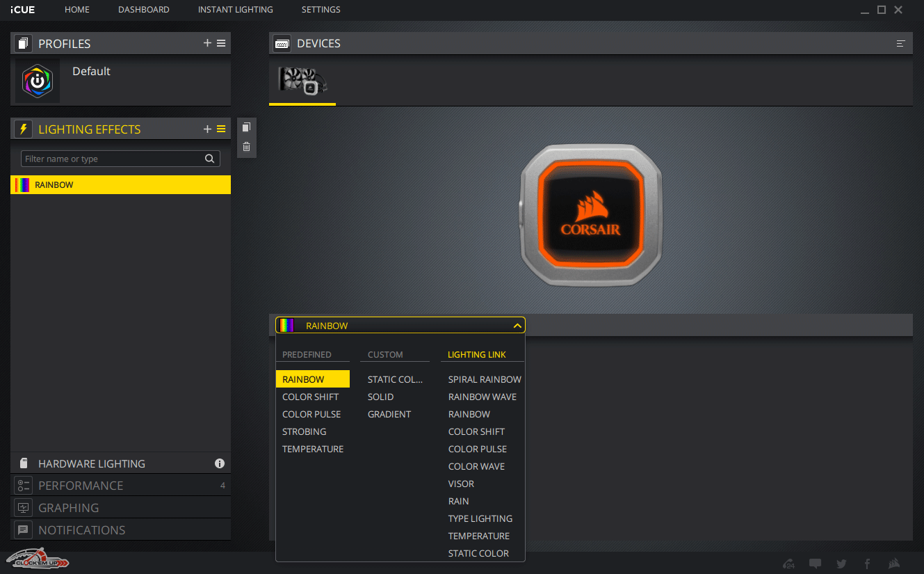
Task: Choose predefined RAINBOW effect
Action: click(x=313, y=379)
